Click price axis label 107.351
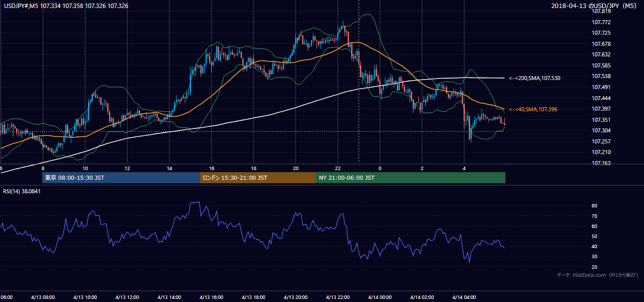 coord(602,120)
